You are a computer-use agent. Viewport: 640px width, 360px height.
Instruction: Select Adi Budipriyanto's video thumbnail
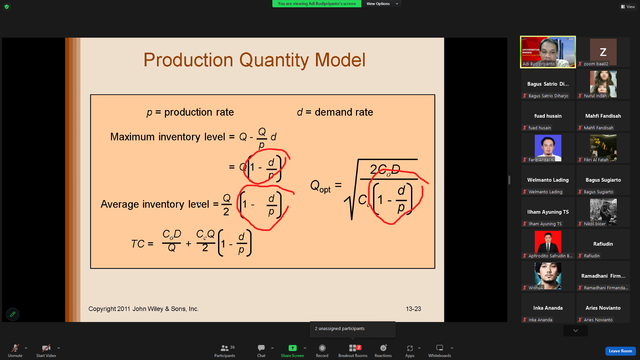548,52
